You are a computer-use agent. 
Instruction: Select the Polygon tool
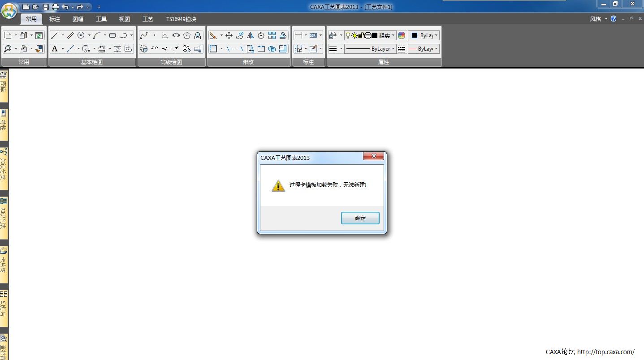(x=187, y=35)
